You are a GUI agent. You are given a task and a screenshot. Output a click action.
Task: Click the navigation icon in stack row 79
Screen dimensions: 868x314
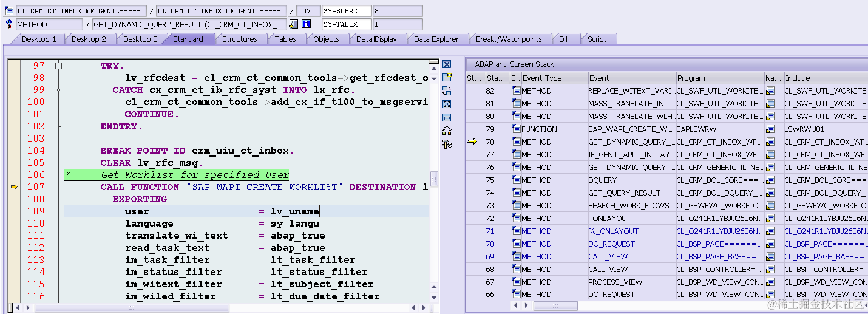click(770, 129)
